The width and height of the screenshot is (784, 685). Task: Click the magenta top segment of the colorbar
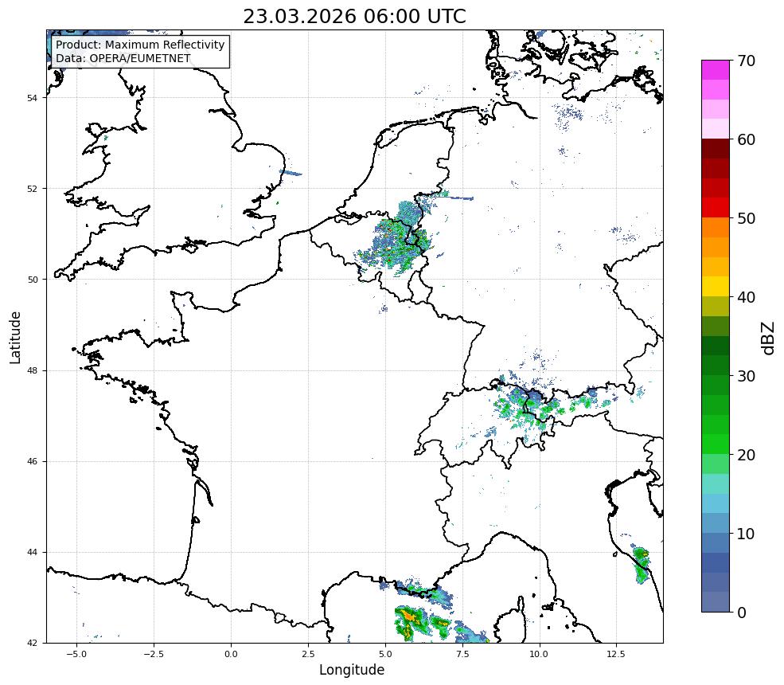point(716,70)
